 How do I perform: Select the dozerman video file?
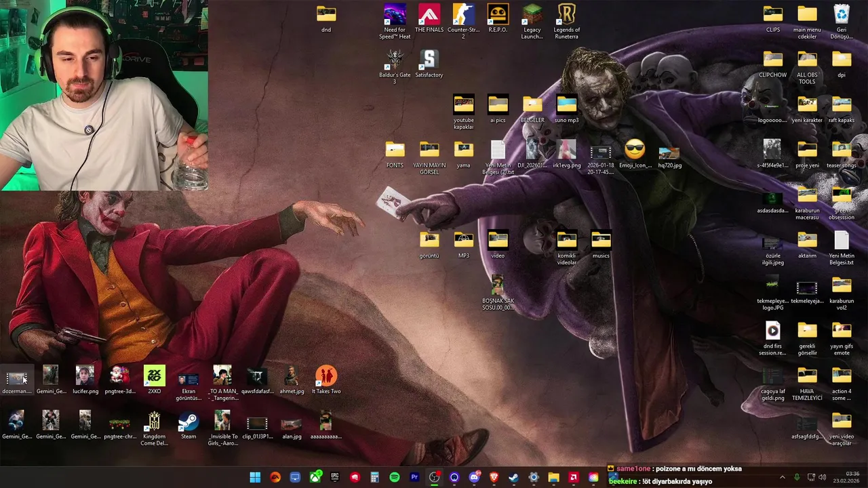16,380
